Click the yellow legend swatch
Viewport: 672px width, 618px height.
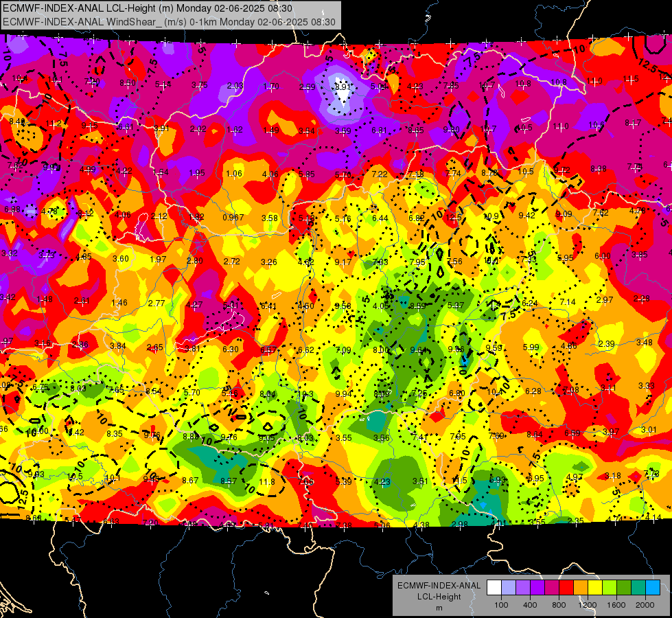point(595,588)
